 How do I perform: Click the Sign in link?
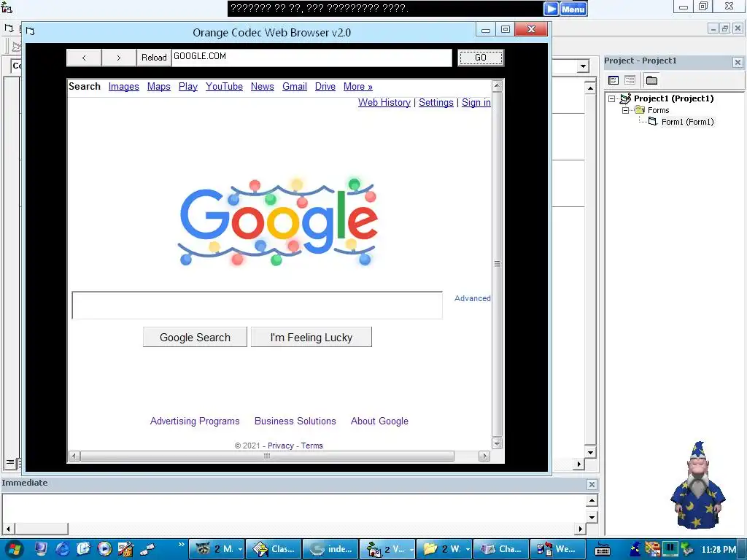(476, 102)
